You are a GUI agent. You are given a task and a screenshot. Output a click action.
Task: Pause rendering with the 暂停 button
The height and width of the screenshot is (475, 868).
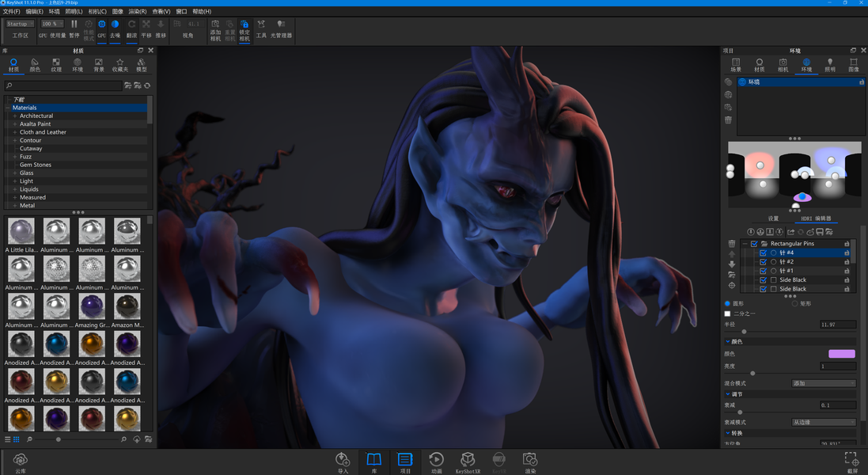[74, 28]
